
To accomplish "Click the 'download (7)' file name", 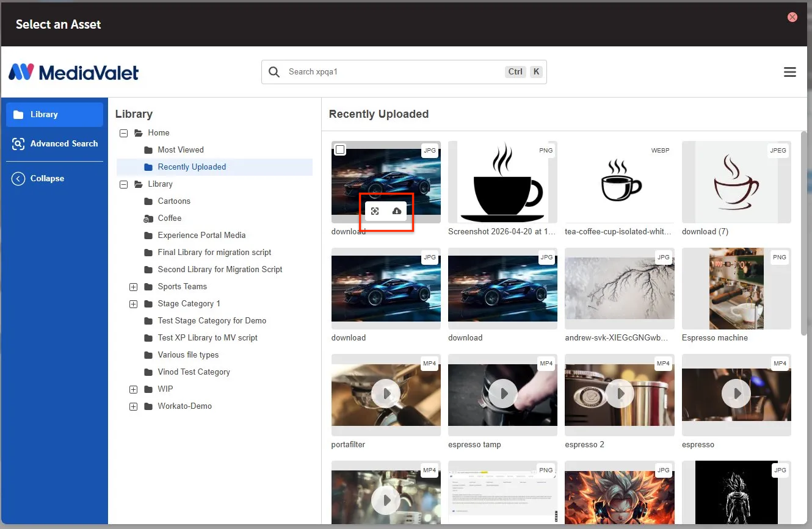I will [x=705, y=232].
